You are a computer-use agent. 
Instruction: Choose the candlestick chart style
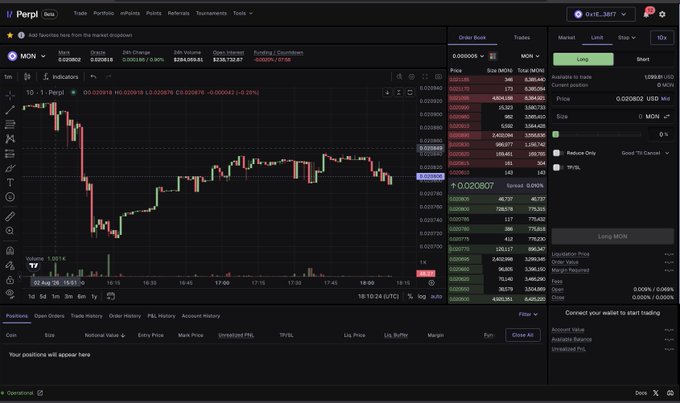(x=27, y=77)
